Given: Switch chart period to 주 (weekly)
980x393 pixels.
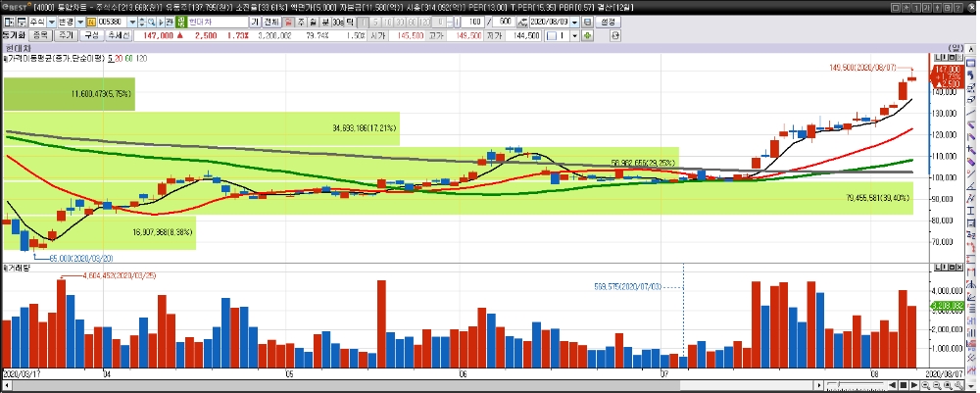Looking at the screenshot, I should pyautogui.click(x=300, y=22).
